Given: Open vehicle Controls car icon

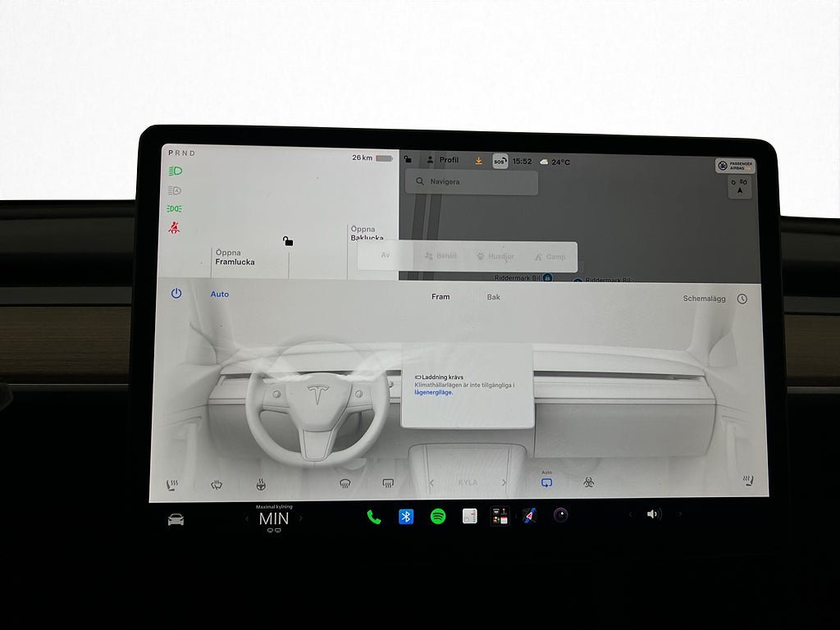Looking at the screenshot, I should coord(176,519).
